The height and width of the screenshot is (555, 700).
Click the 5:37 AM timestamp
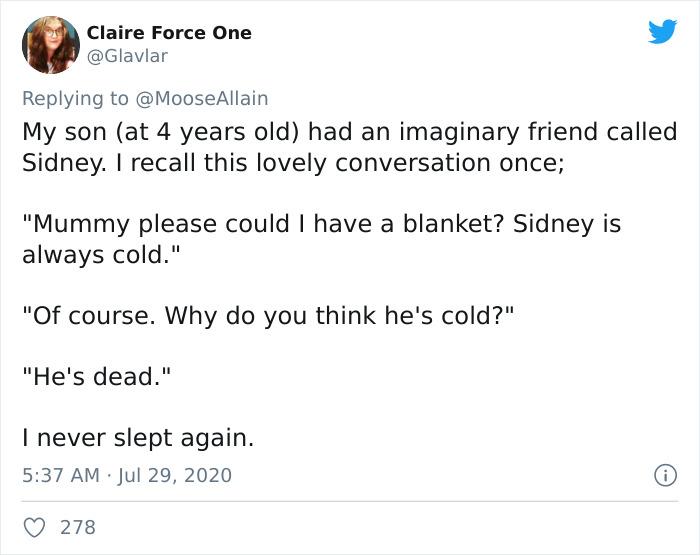tap(62, 475)
